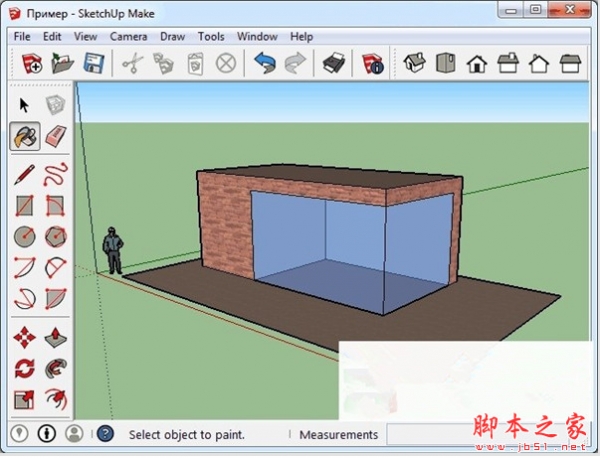Open the File menu
Screen dimensions: 600x458
pyautogui.click(x=22, y=37)
